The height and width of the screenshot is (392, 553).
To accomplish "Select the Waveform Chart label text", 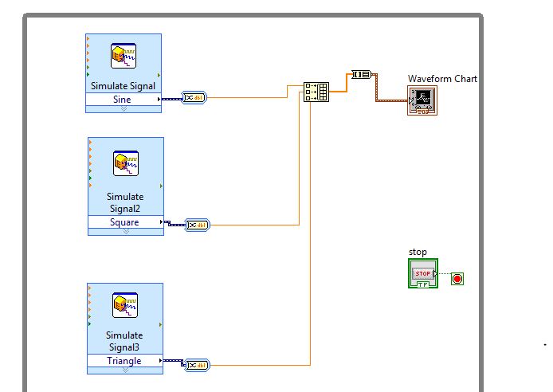I will (442, 78).
